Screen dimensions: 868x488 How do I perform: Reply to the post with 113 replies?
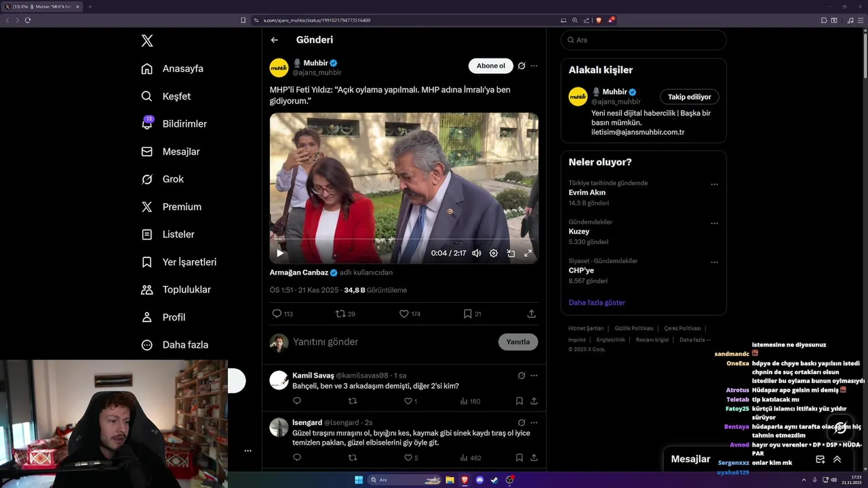282,314
